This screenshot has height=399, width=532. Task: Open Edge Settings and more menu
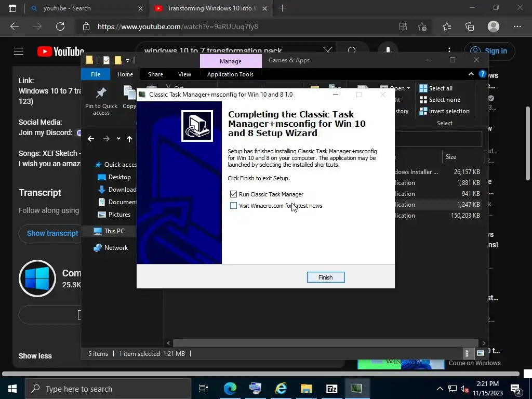[517, 26]
